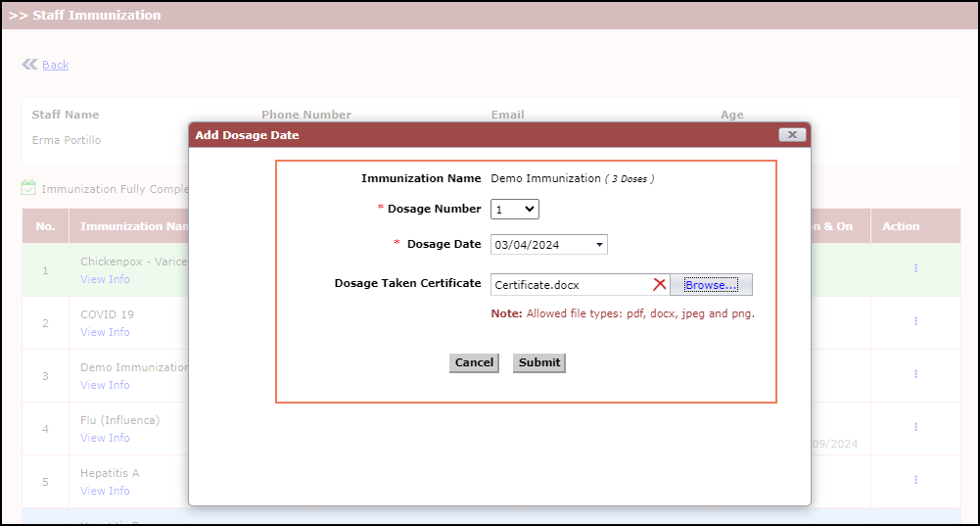Open the Dosage Date picker arrow
Image resolution: width=980 pixels, height=526 pixels.
click(x=599, y=245)
